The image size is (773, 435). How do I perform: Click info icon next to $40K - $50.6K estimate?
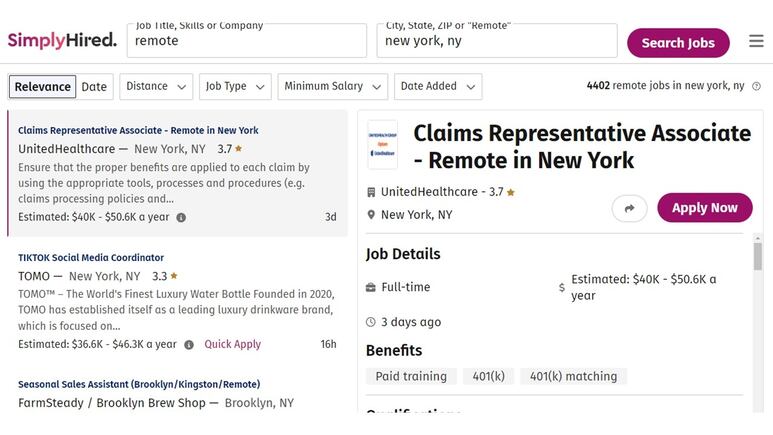coord(181,218)
